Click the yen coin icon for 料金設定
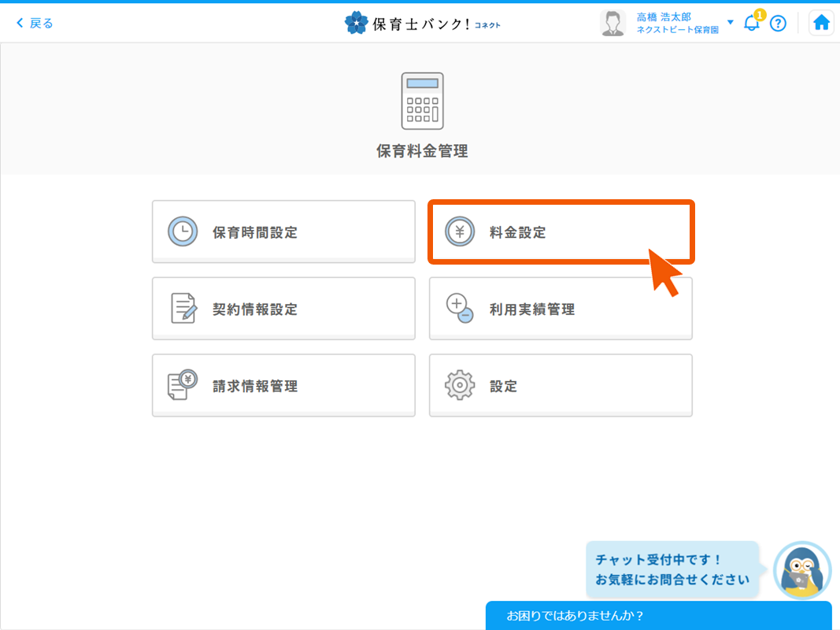 [460, 232]
